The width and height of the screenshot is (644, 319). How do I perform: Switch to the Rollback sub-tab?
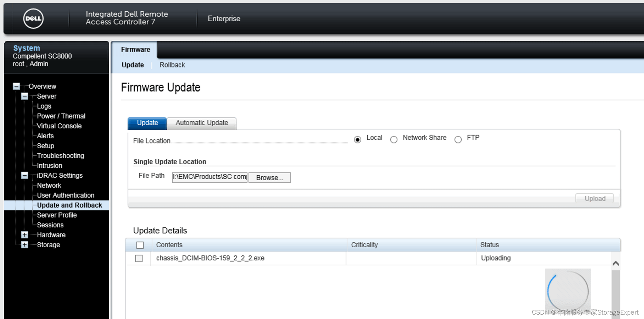[x=172, y=65]
